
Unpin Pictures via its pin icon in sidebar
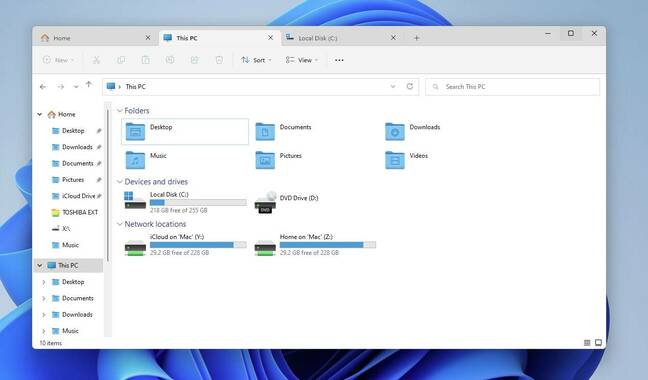[99, 180]
